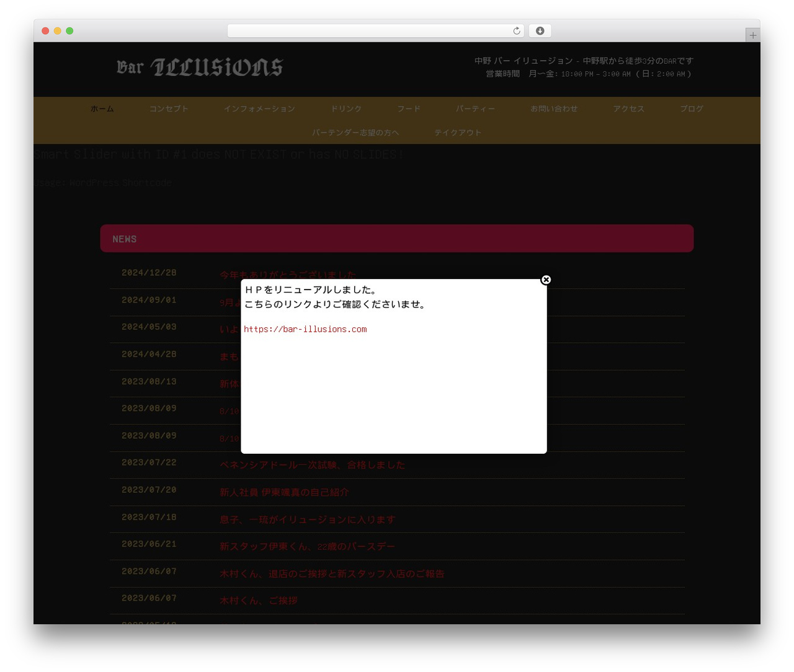This screenshot has width=794, height=672.
Task: Click the date 2023/08/13
Action: [x=149, y=381]
